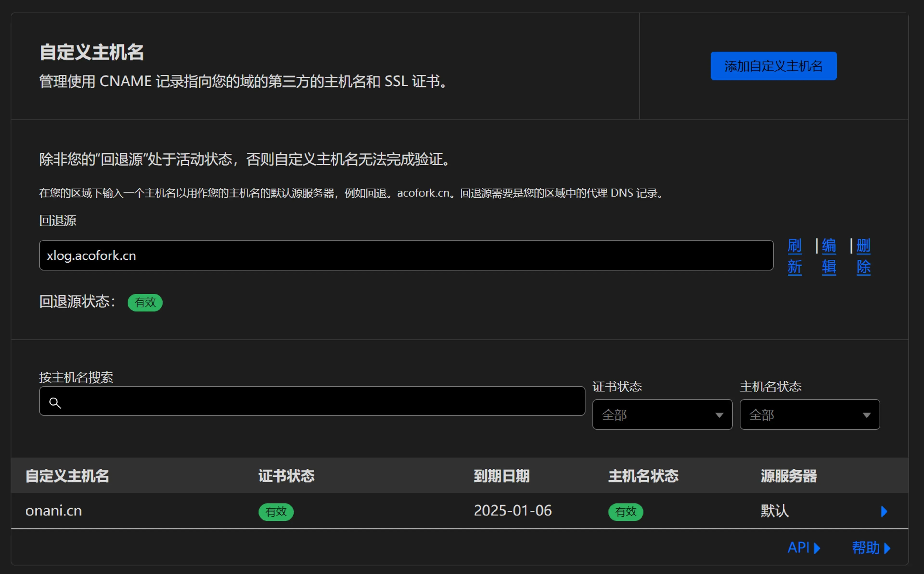Click the onani.cn hostname entry

(x=53, y=511)
